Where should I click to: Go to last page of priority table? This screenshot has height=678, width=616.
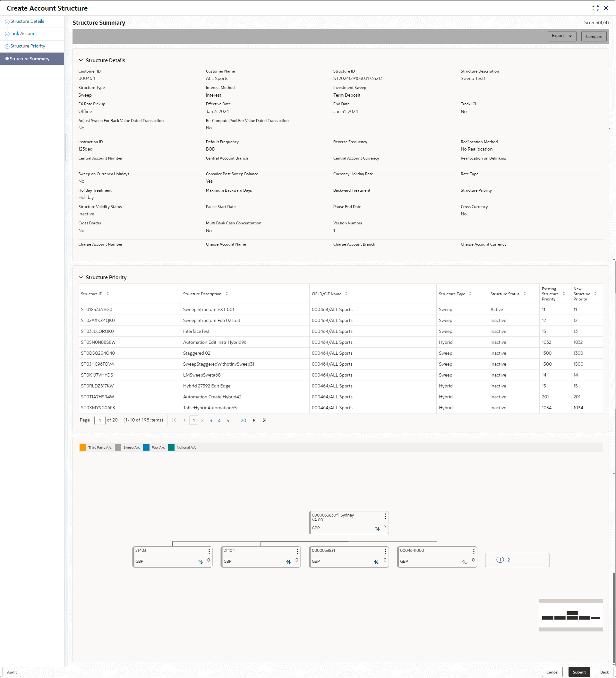264,420
